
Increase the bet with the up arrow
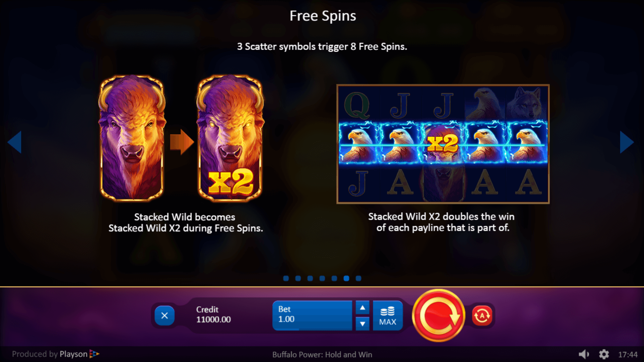pos(362,308)
